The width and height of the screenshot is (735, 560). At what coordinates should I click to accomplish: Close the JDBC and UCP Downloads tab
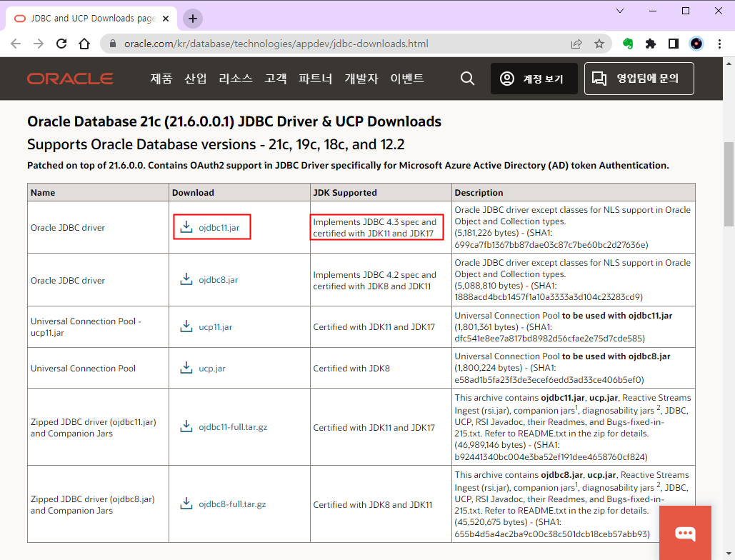click(x=166, y=19)
